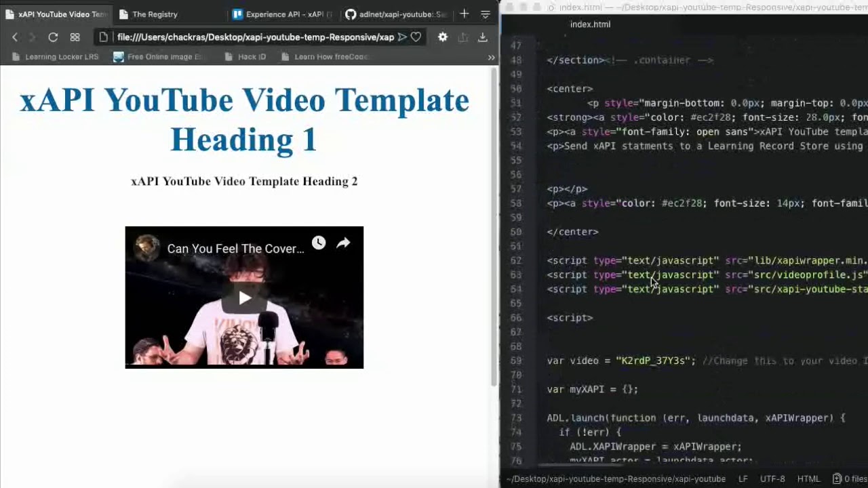Image resolution: width=868 pixels, height=488 pixels.
Task: Click xAPI YouTube Video Template Heading 1
Action: (244, 119)
